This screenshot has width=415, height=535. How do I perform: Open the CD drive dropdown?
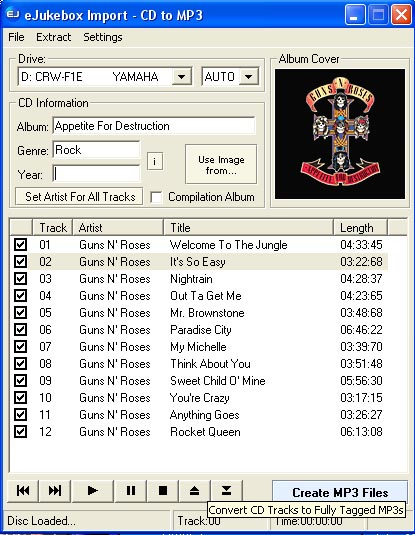(181, 76)
